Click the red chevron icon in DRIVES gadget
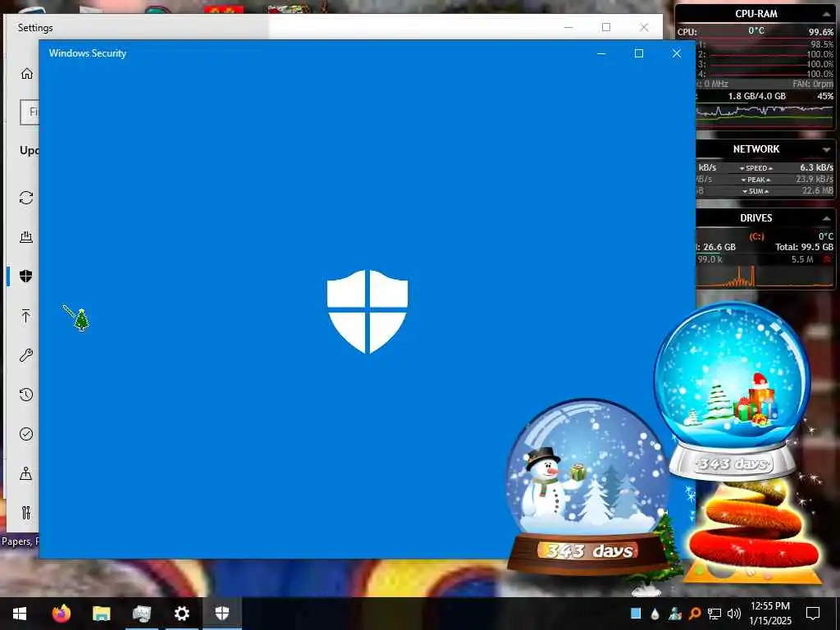This screenshot has height=630, width=840. pyautogui.click(x=827, y=259)
